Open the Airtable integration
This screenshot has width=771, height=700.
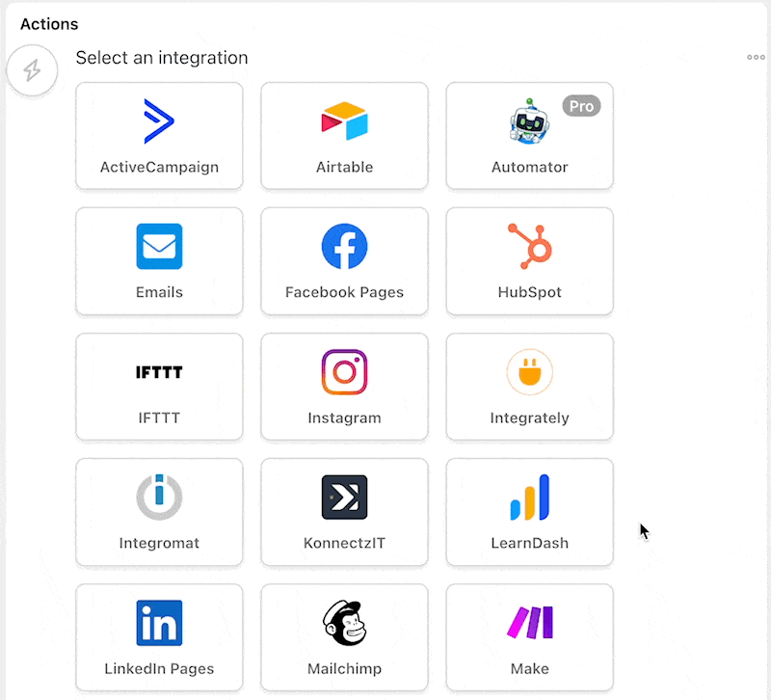[x=343, y=135]
